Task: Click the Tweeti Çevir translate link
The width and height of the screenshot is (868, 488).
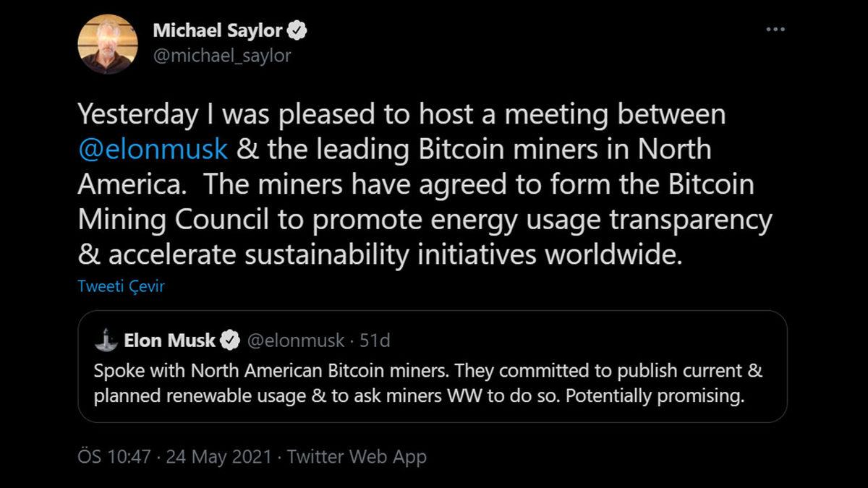Action: [120, 286]
